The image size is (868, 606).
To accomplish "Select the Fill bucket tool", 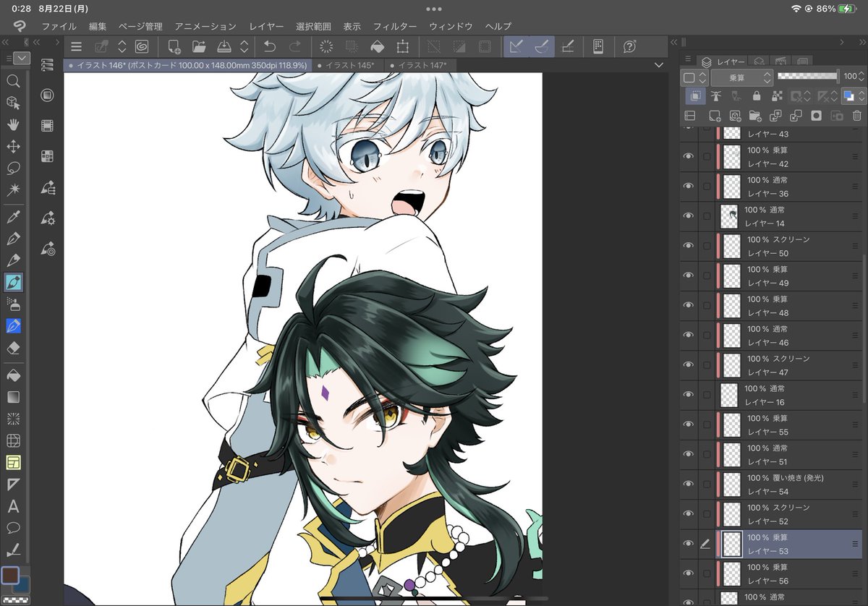I will (x=13, y=375).
